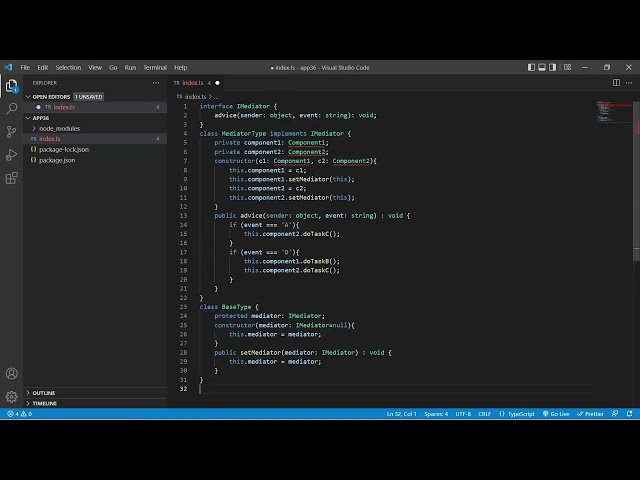Open the Edit menu
The image size is (640, 480).
43,67
